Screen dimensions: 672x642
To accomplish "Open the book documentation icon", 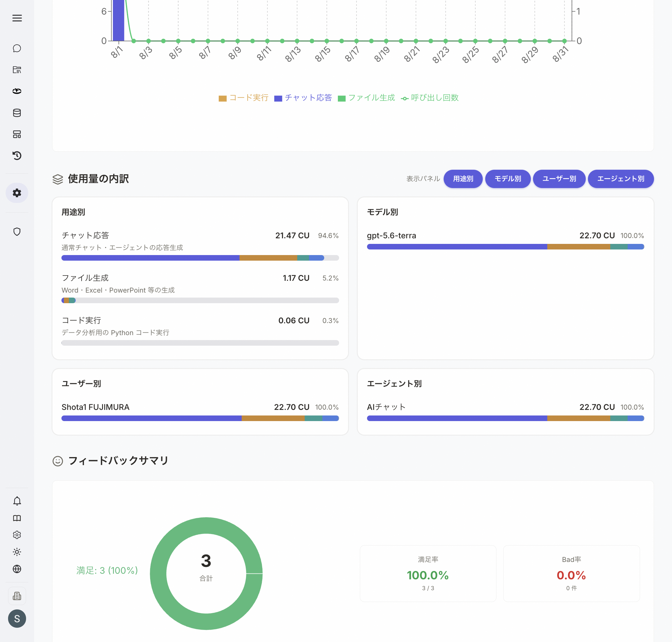I will (17, 518).
